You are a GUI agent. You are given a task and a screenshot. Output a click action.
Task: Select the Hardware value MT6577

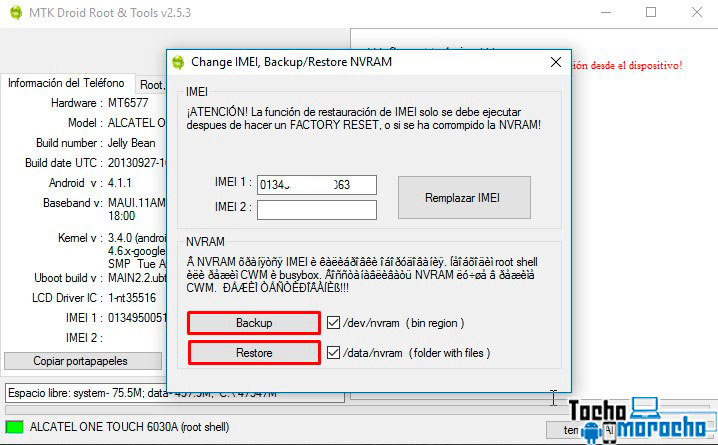coord(128,103)
